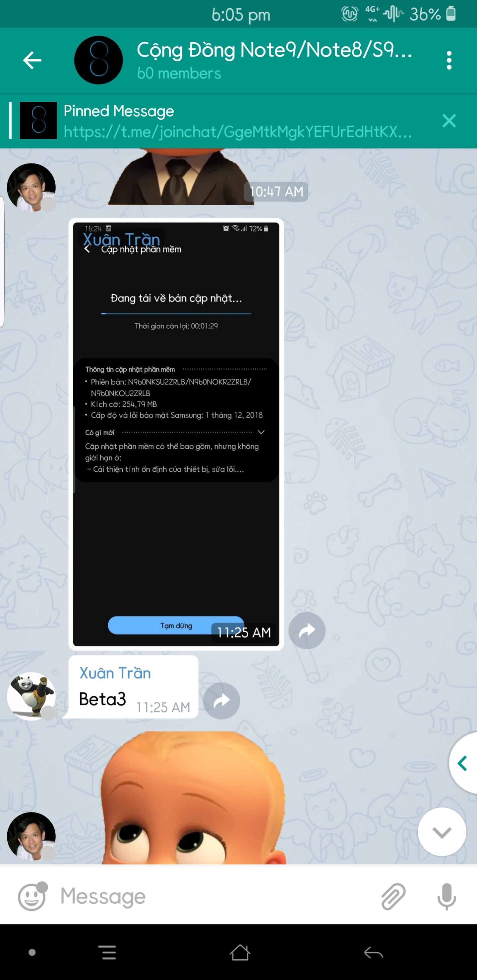Tap the Boss Baby sticker at bottom

193,797
